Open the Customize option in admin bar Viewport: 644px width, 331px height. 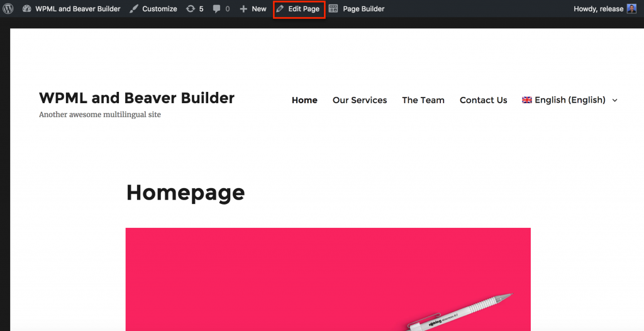pyautogui.click(x=159, y=9)
